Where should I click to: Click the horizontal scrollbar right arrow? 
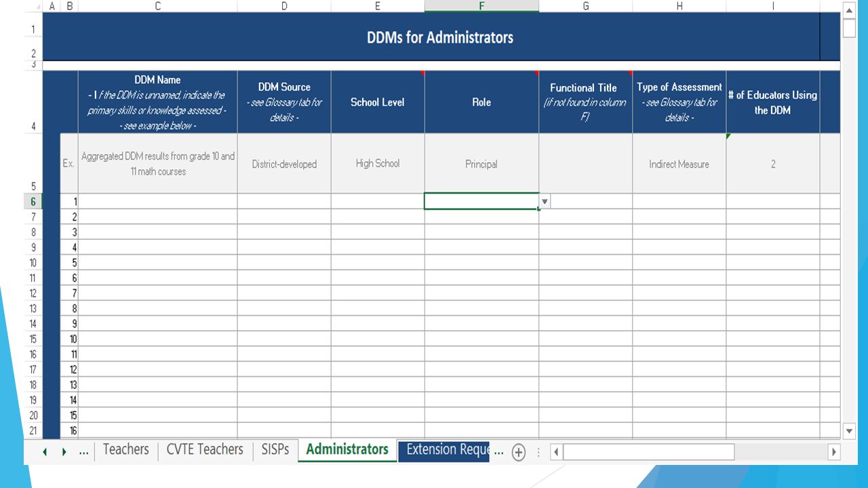click(x=834, y=452)
